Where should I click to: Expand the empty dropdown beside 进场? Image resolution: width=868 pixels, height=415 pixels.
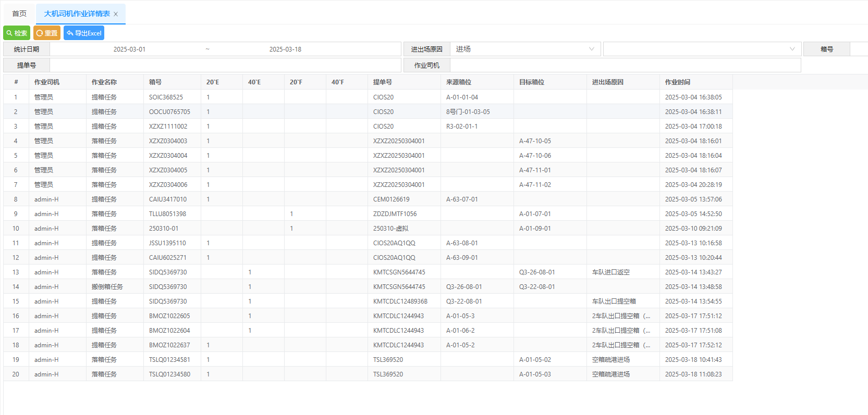[x=702, y=49]
